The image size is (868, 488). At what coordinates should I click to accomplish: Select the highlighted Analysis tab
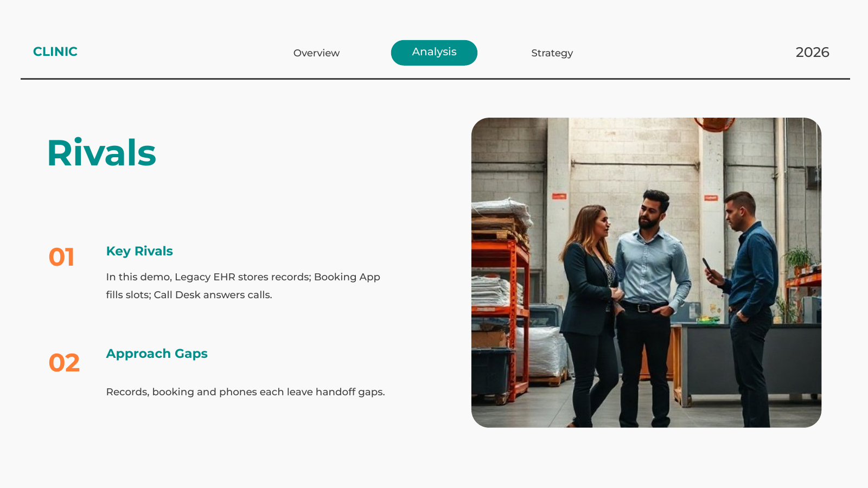click(434, 53)
